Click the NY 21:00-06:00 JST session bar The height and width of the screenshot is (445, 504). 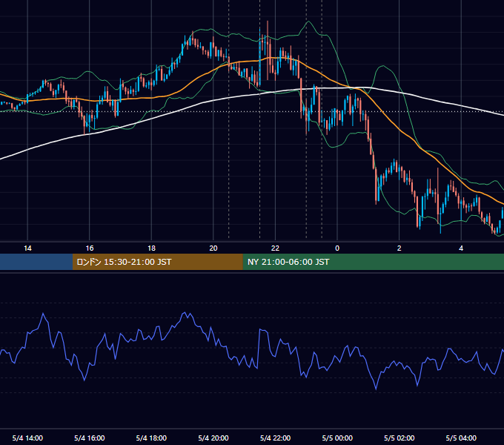coord(373,262)
